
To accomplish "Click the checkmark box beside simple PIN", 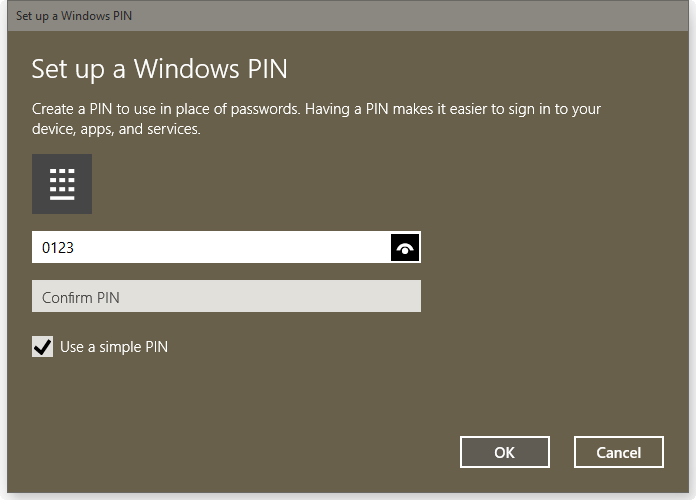I will [43, 347].
